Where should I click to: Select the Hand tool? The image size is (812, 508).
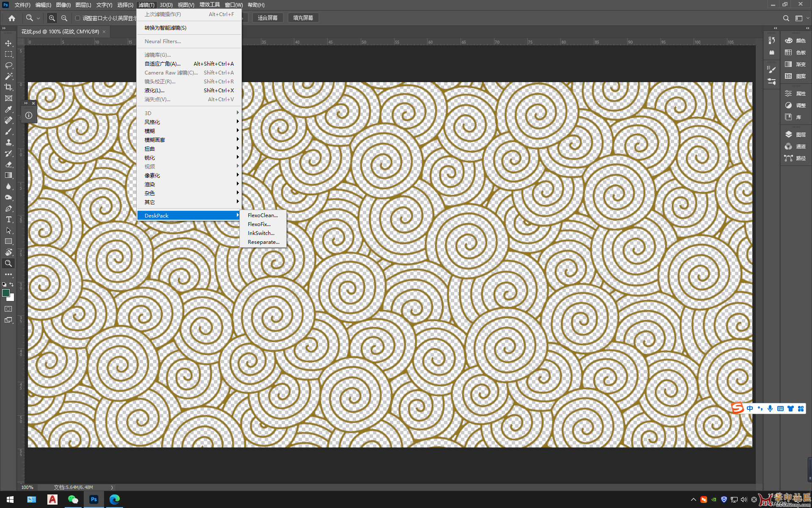coord(8,252)
